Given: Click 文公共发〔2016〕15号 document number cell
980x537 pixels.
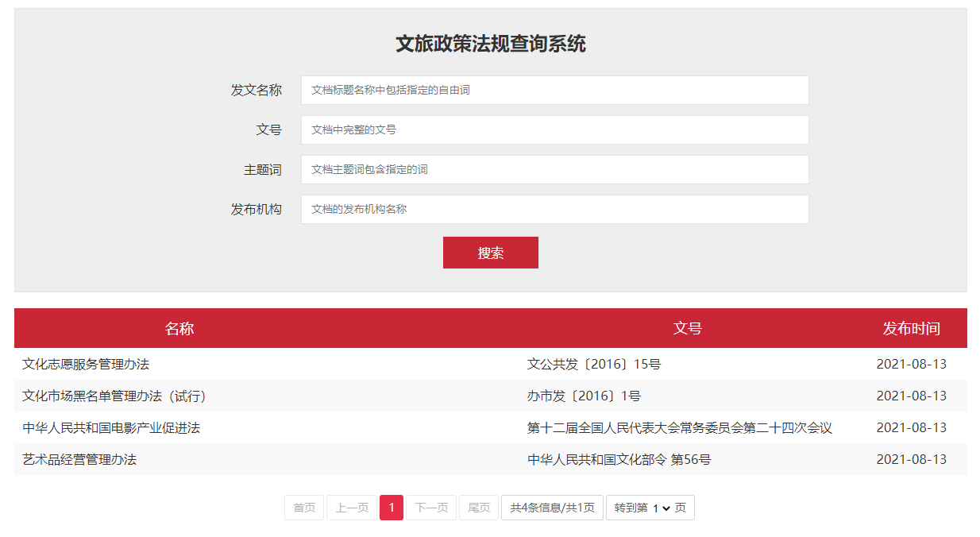Looking at the screenshot, I should pyautogui.click(x=594, y=365).
